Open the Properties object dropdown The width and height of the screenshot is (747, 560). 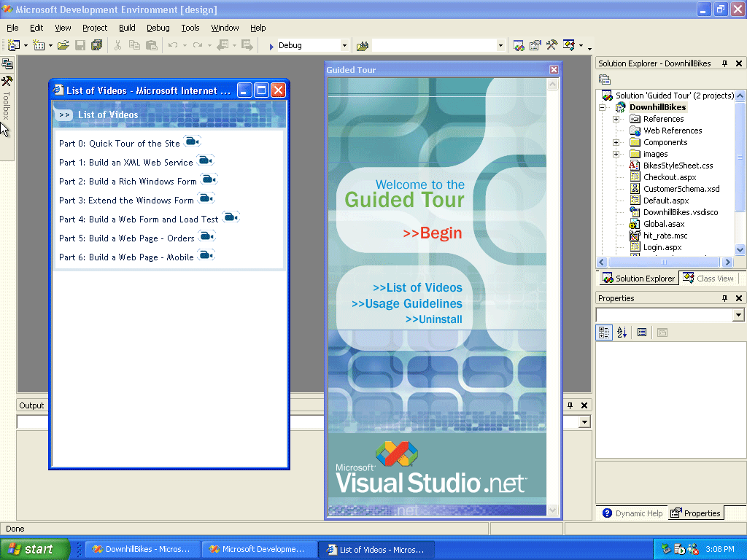tap(738, 315)
